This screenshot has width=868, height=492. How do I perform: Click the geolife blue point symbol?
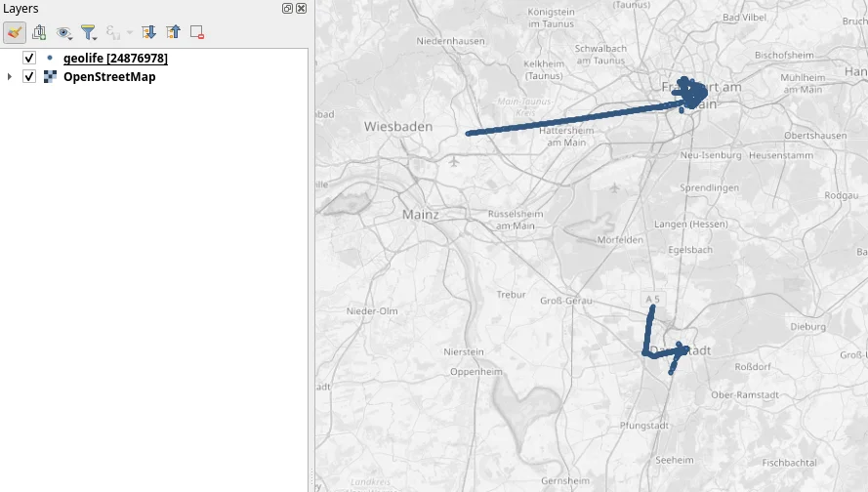click(x=50, y=59)
